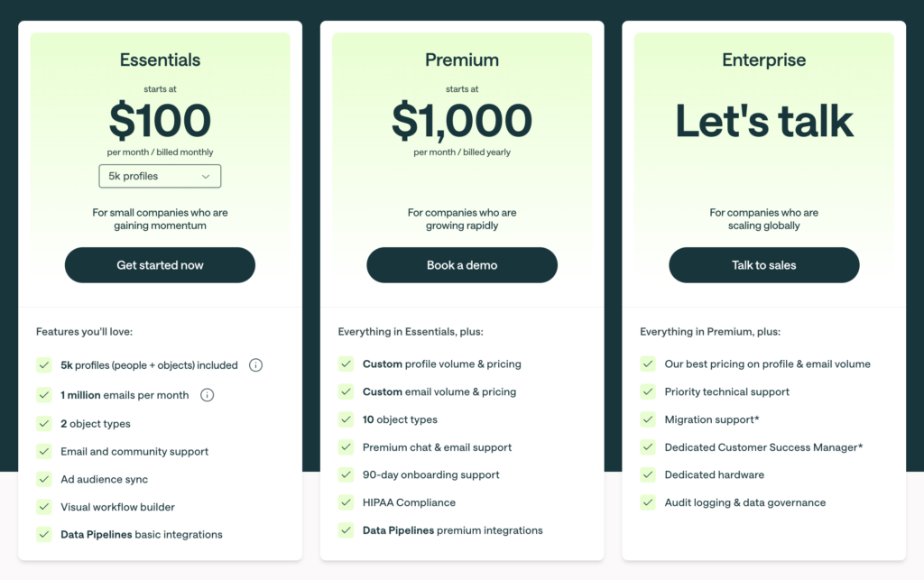
Task: Click info icon next to 1 million emails
Action: click(207, 395)
